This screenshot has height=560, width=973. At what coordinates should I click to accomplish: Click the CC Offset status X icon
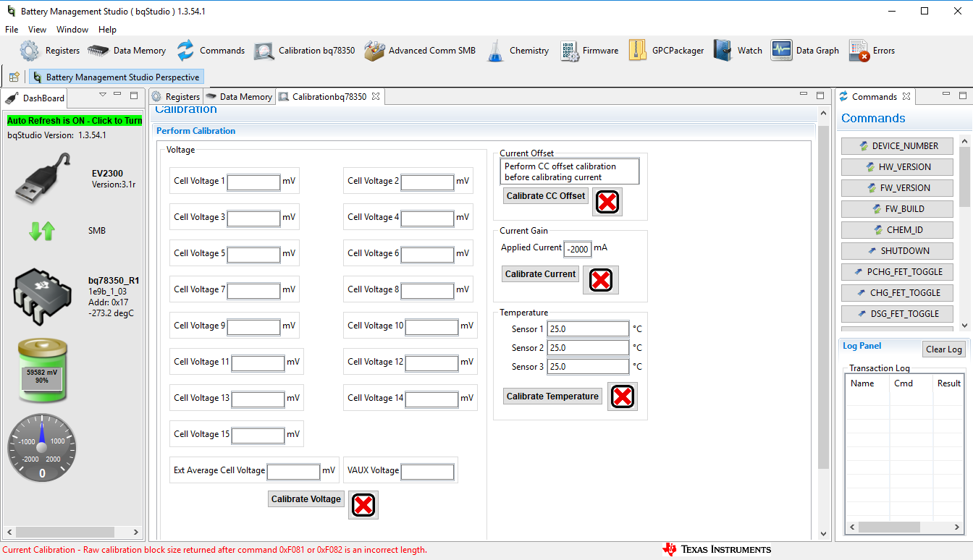point(607,202)
